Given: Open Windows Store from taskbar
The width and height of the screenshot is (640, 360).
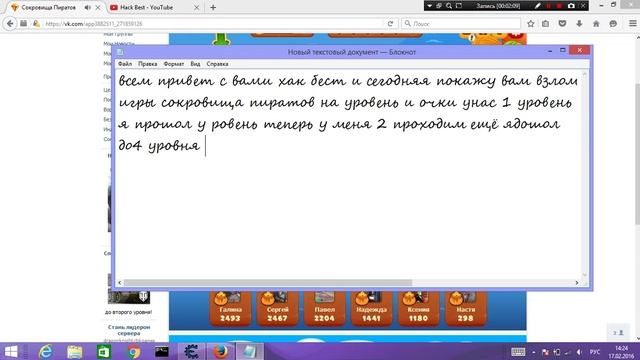Looking at the screenshot, I should pyautogui.click(x=104, y=351).
